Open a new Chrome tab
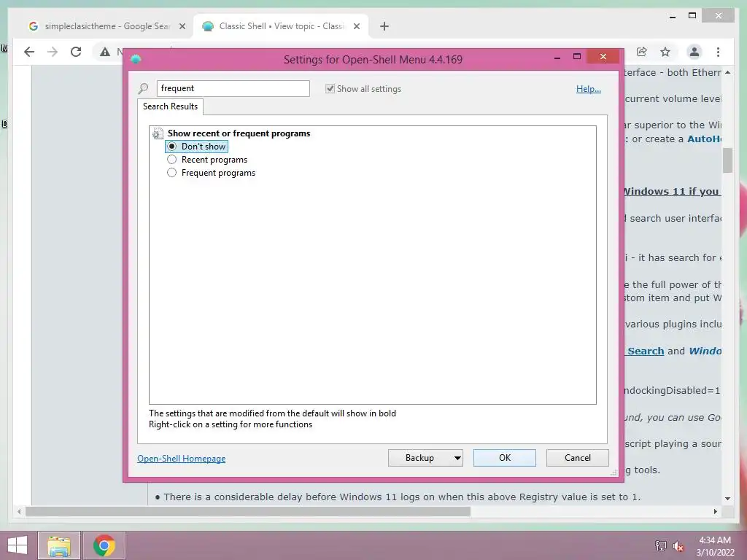This screenshot has height=560, width=747. pos(384,27)
